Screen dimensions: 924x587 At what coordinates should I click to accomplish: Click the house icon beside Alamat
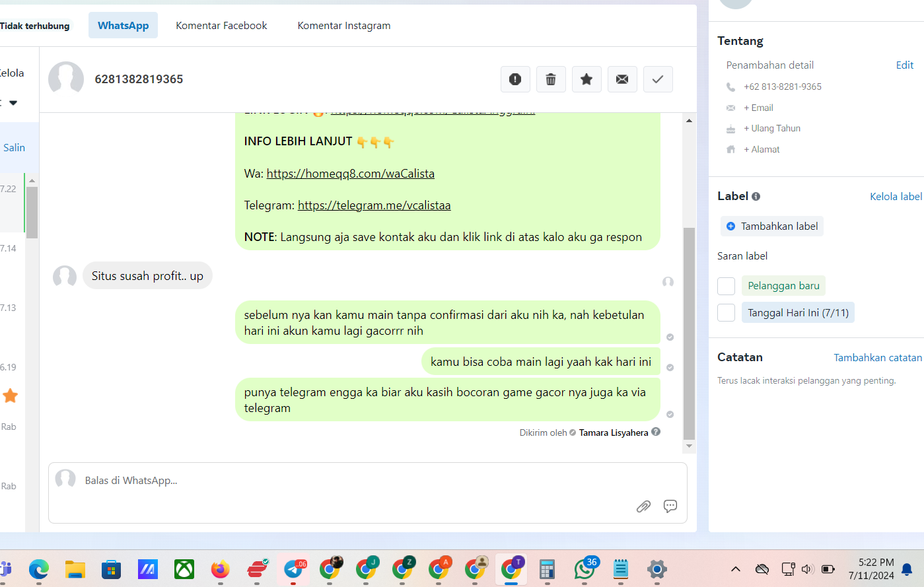[x=730, y=150]
